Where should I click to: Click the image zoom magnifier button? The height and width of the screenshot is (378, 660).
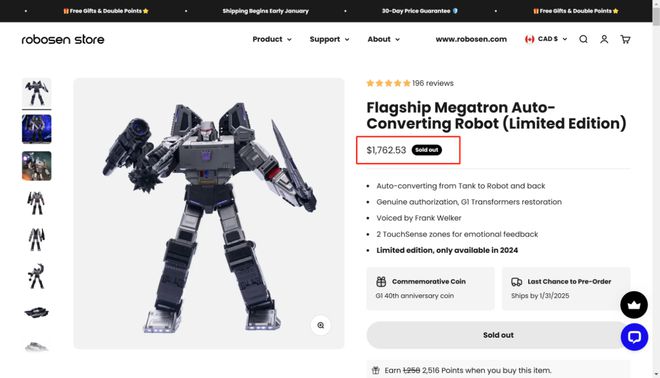pos(321,325)
